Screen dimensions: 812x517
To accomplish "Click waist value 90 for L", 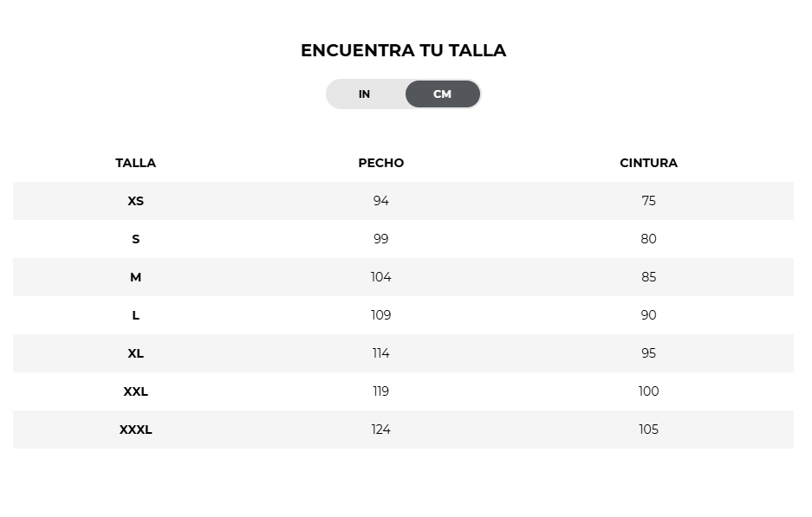I will (648, 315).
